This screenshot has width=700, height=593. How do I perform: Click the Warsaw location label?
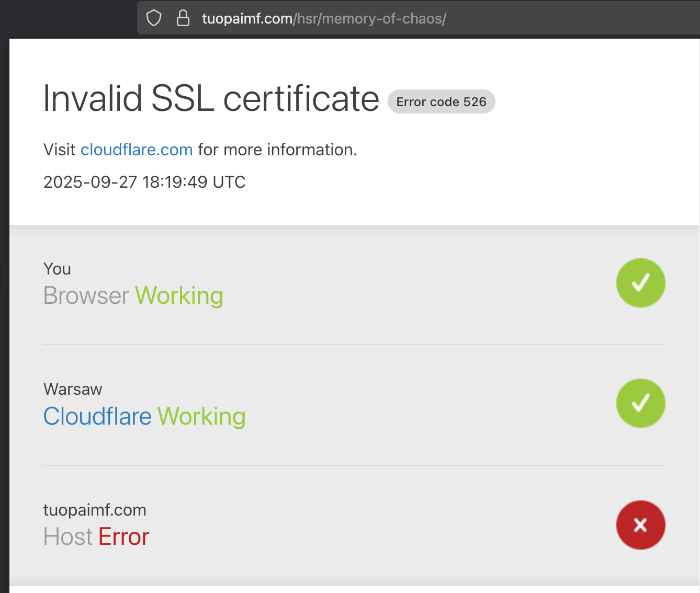point(73,389)
